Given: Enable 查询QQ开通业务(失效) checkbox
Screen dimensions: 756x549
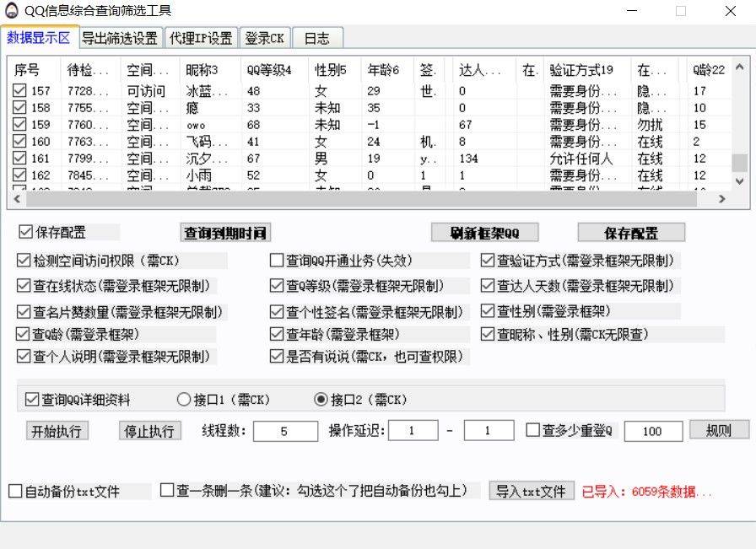Looking at the screenshot, I should pos(277,261).
